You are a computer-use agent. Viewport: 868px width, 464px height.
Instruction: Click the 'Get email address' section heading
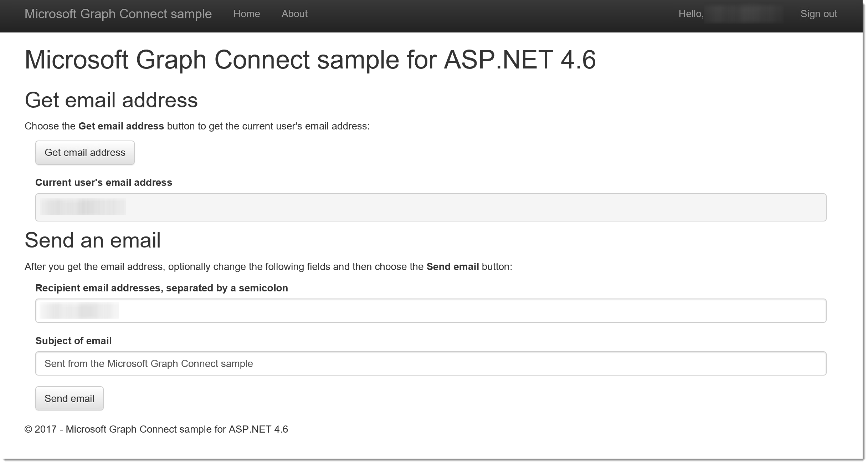pyautogui.click(x=111, y=100)
